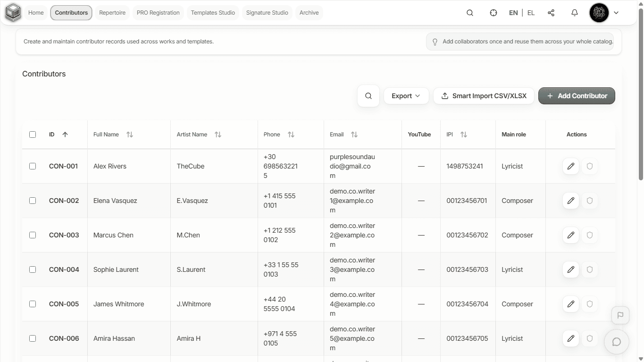Click Add Contributor button
This screenshot has height=362, width=644.
tap(577, 96)
